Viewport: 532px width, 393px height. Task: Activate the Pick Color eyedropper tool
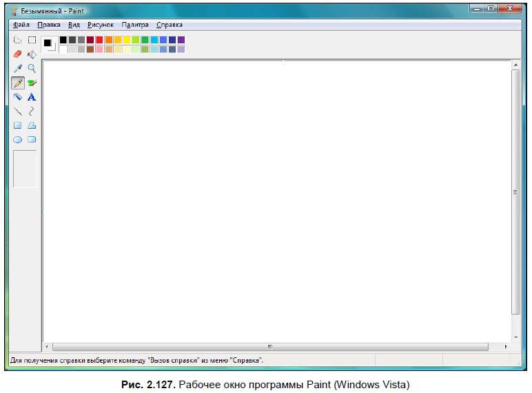[18, 68]
